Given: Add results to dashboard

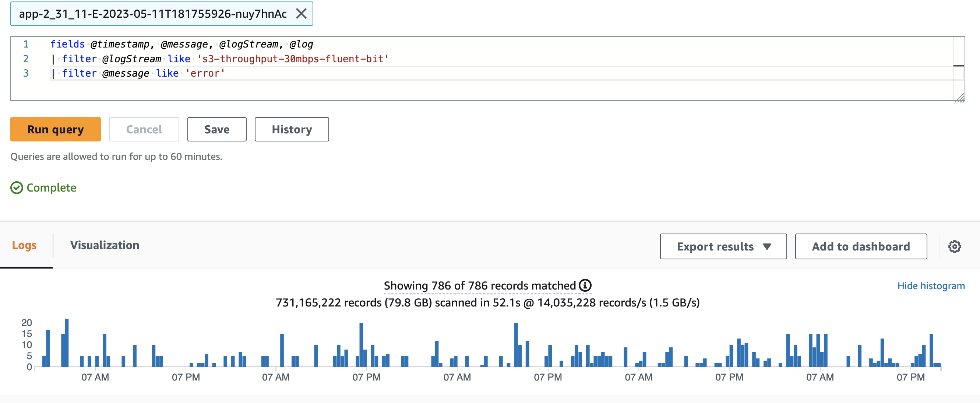Looking at the screenshot, I should (861, 246).
